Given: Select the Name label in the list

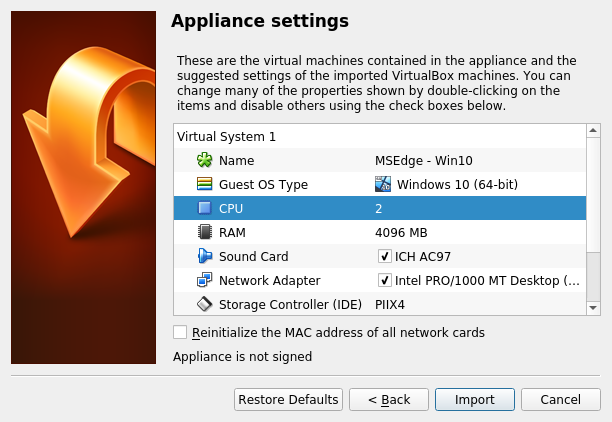Looking at the screenshot, I should 237,160.
